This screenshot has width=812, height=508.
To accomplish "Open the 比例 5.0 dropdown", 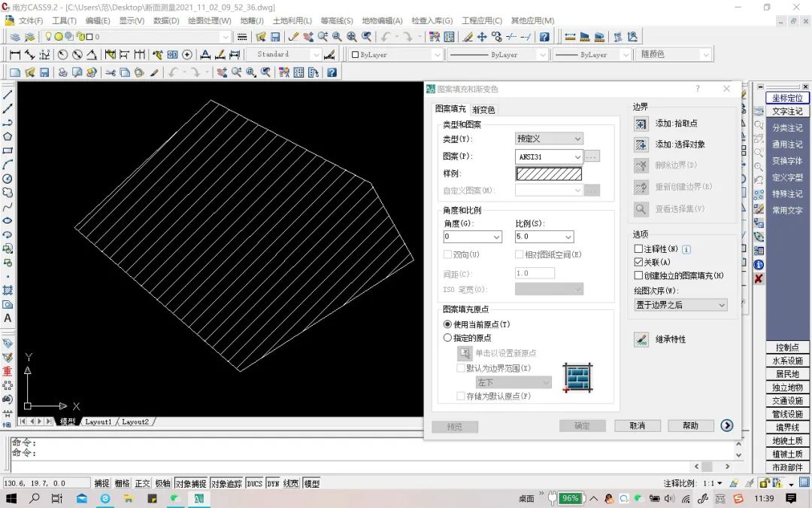I will [x=544, y=237].
